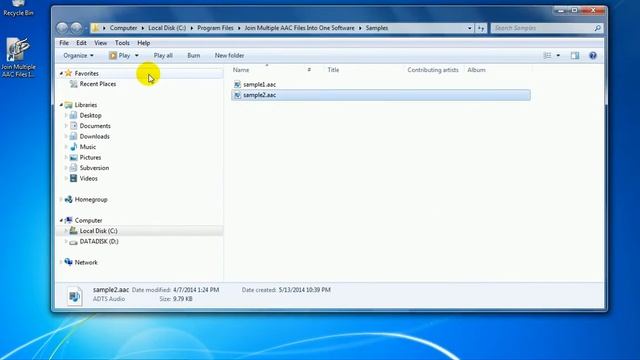Open the Help menu
The image size is (640, 360).
[144, 43]
